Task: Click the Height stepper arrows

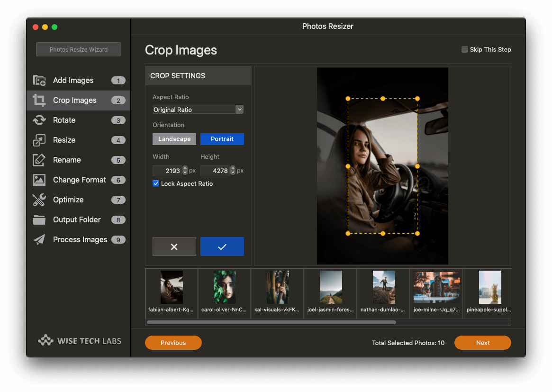Action: pos(233,170)
